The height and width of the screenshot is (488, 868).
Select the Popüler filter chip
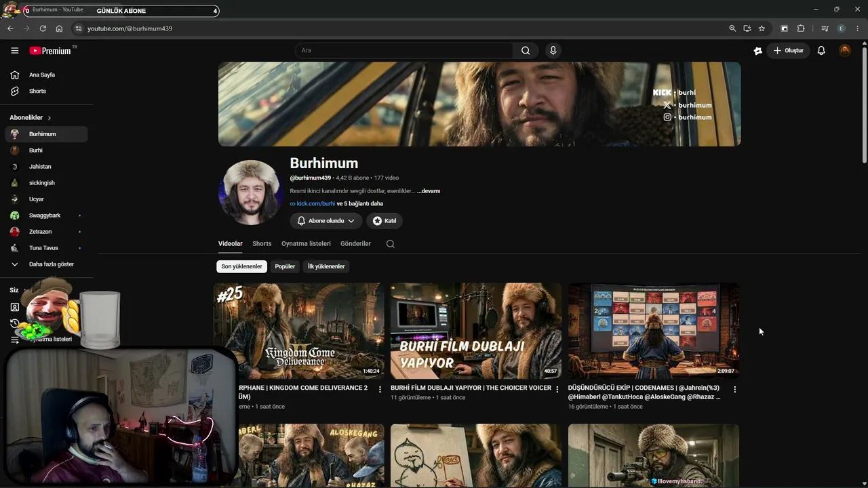285,266
